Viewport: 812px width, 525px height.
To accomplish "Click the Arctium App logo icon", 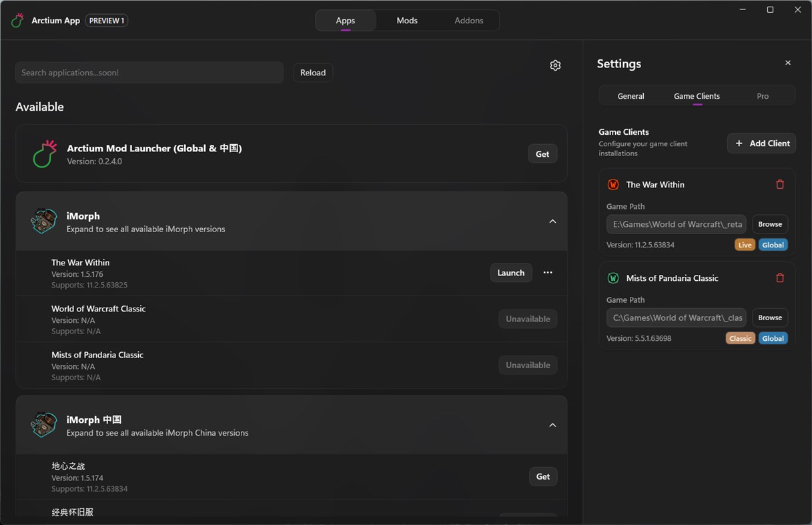I will point(17,20).
